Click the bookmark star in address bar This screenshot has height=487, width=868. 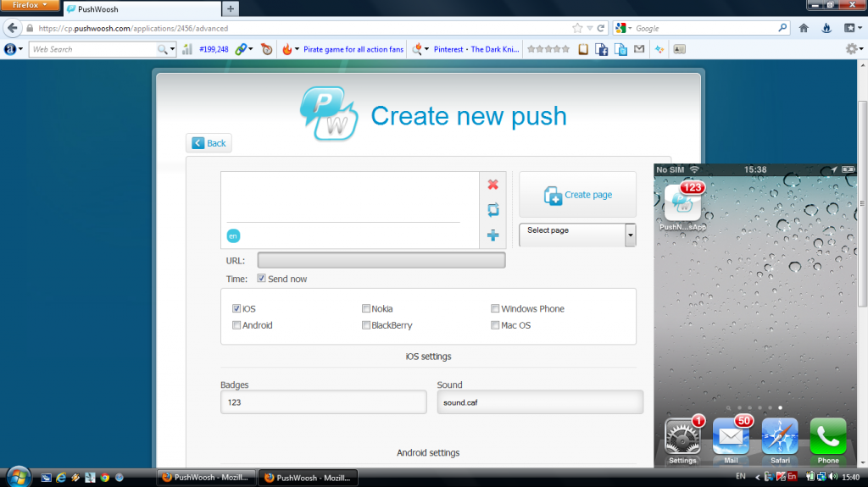tap(577, 28)
